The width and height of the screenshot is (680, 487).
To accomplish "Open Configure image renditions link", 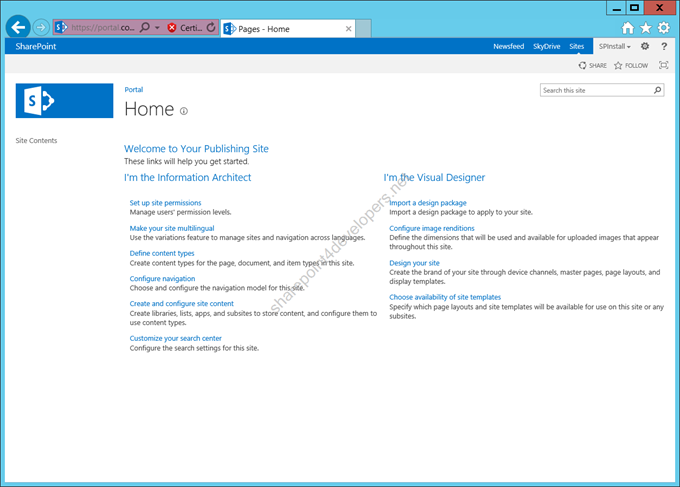I will click(432, 228).
